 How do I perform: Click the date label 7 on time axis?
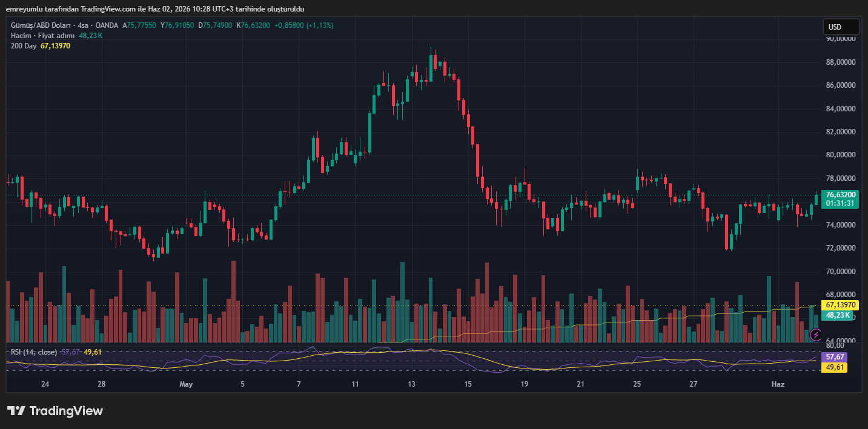(299, 384)
